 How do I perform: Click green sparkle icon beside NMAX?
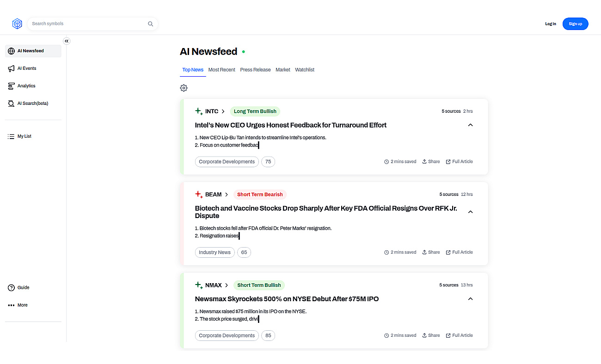point(199,285)
